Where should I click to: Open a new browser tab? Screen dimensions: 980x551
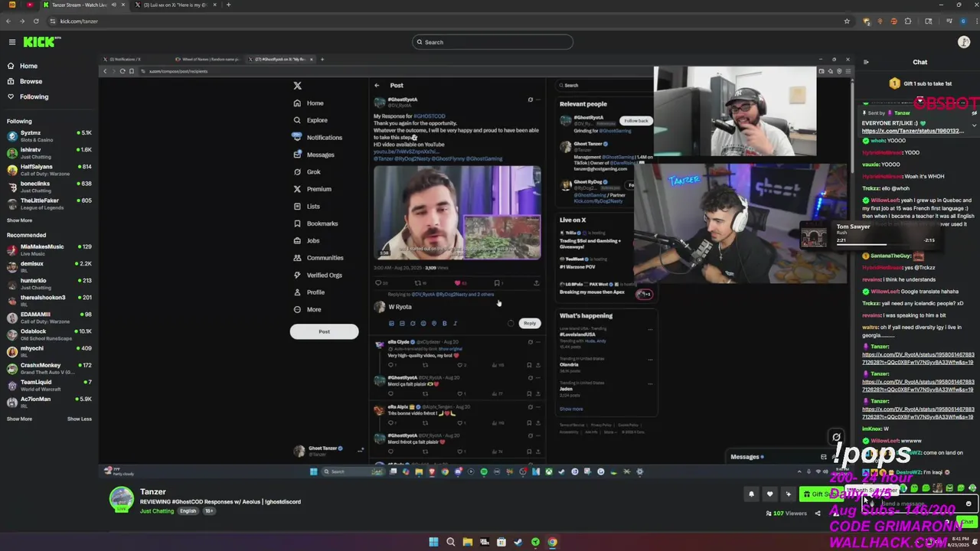(228, 5)
